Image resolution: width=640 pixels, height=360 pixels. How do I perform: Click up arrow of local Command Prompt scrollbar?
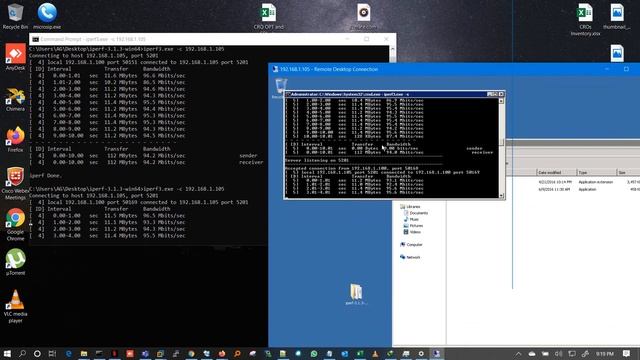coord(393,49)
